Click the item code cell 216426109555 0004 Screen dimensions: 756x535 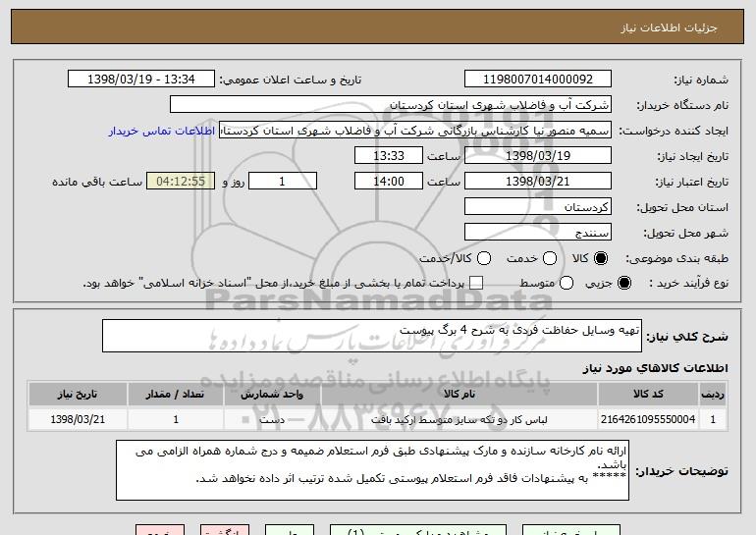pos(648,419)
